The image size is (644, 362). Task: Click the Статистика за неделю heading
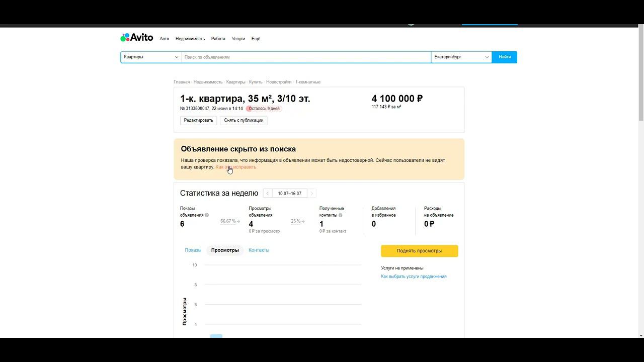tap(219, 193)
